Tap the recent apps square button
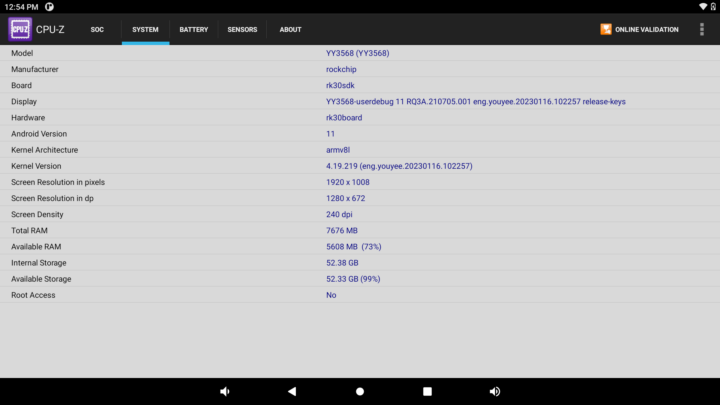 pyautogui.click(x=428, y=391)
